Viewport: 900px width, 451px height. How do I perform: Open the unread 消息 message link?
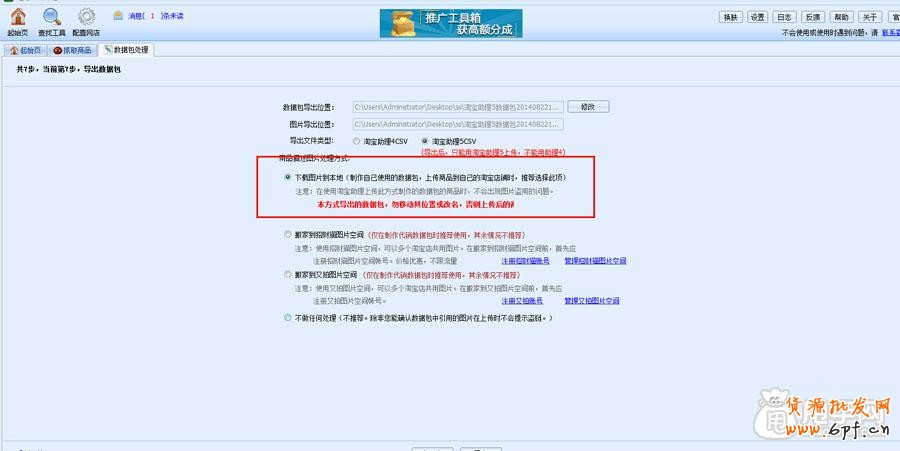click(x=156, y=17)
